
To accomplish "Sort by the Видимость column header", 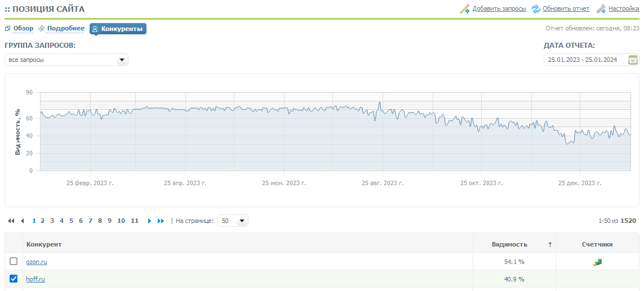I will click(509, 244).
